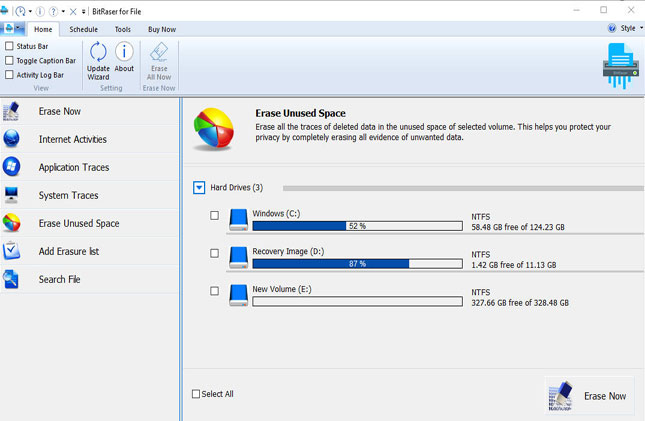This screenshot has width=645, height=421.
Task: Tick the Select All checkbox
Action: (x=196, y=394)
